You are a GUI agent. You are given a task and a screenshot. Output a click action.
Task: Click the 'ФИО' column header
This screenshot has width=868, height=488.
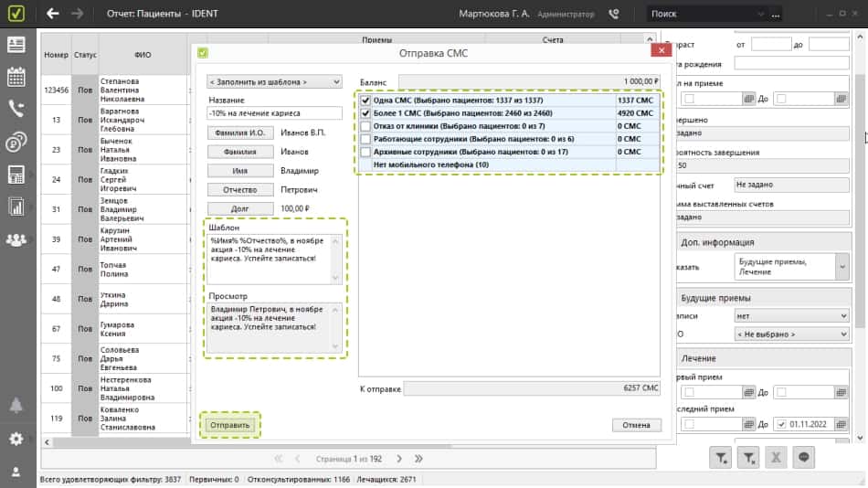pyautogui.click(x=143, y=55)
